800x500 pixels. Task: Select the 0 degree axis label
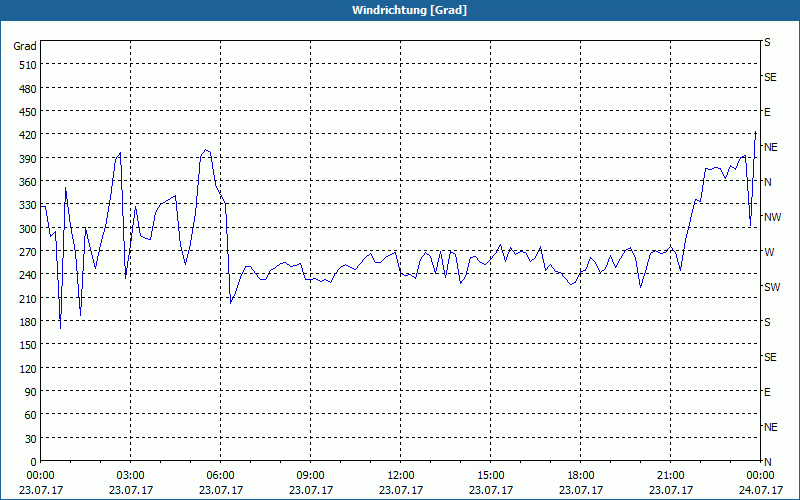34,462
